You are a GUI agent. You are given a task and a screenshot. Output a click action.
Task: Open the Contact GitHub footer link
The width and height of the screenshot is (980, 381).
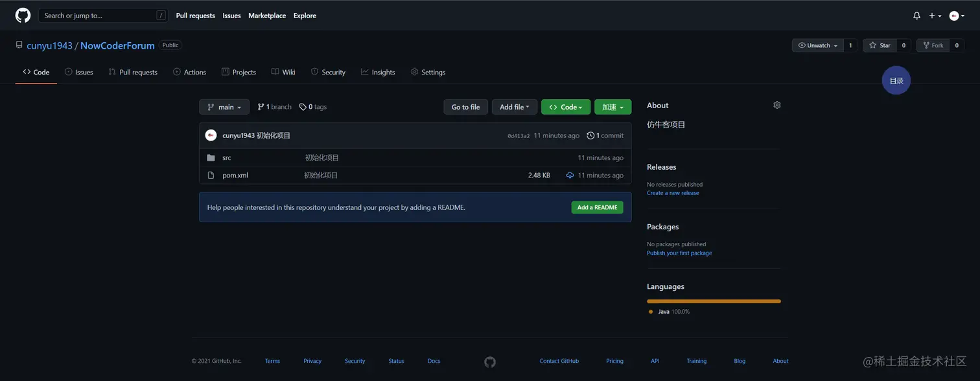[559, 361]
